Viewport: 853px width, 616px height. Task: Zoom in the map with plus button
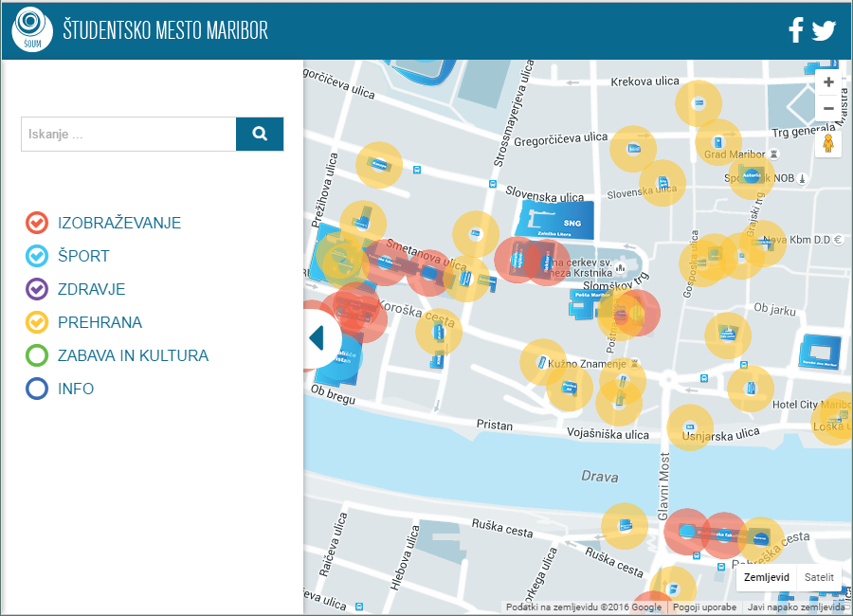[828, 82]
